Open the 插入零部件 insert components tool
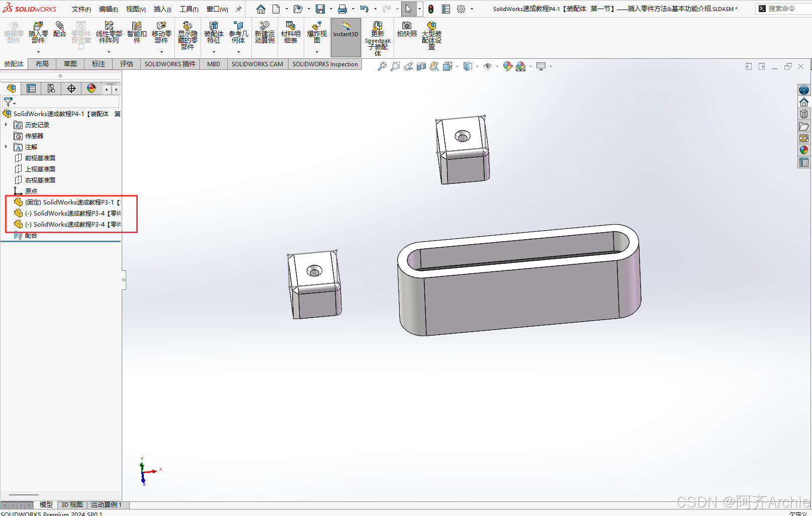This screenshot has height=516, width=812. (x=38, y=33)
